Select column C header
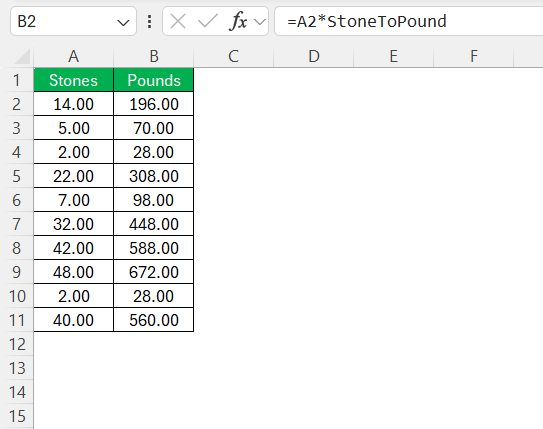Screen dimensions: 543x429 point(233,56)
